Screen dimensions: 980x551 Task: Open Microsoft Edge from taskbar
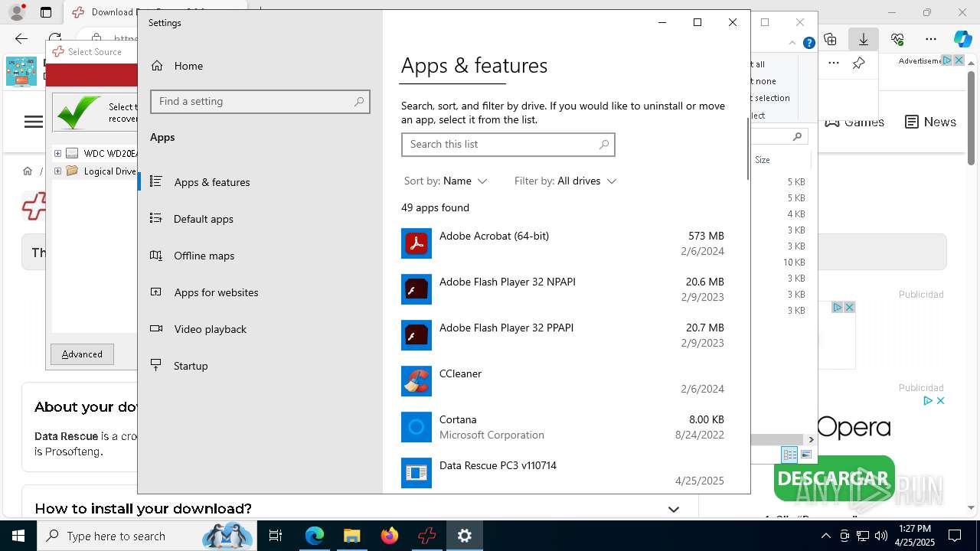[315, 536]
